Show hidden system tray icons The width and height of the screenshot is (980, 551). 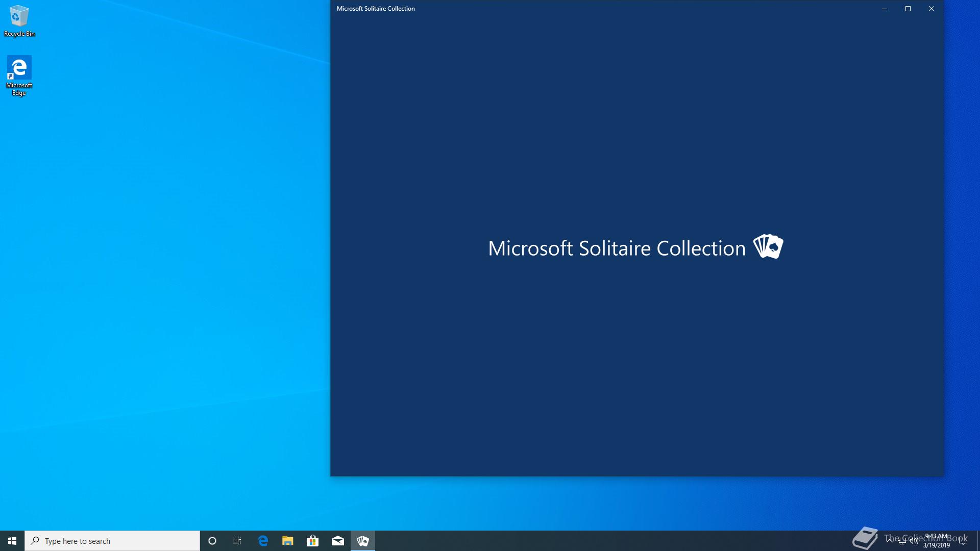pyautogui.click(x=890, y=541)
